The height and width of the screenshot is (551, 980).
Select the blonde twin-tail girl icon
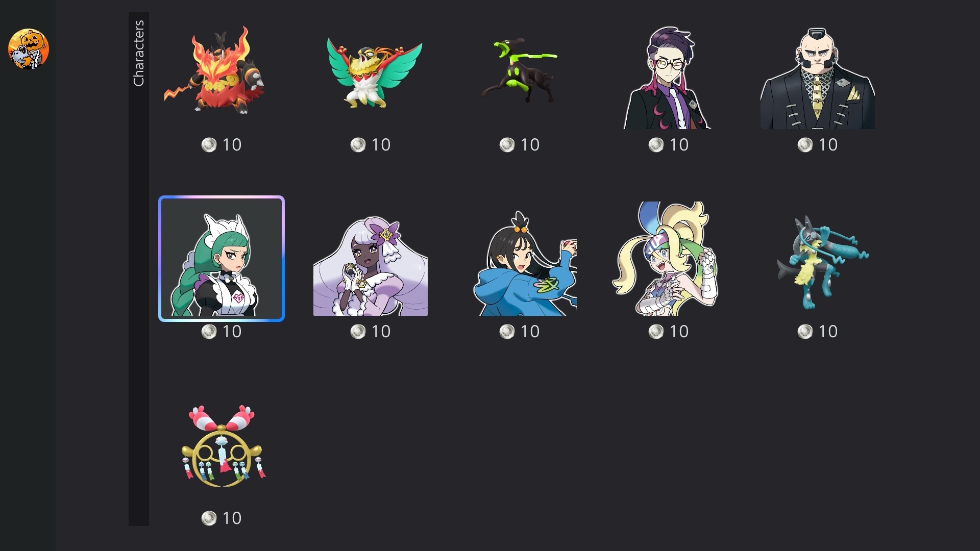pos(666,258)
